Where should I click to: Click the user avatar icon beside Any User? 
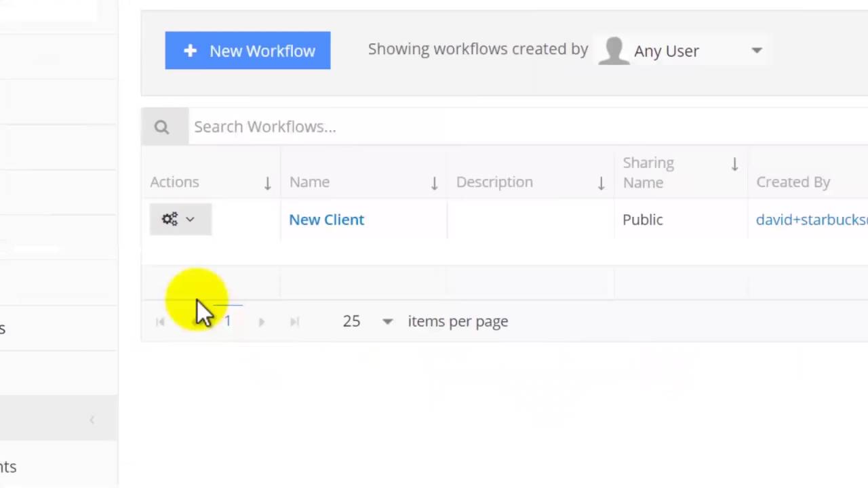point(614,51)
